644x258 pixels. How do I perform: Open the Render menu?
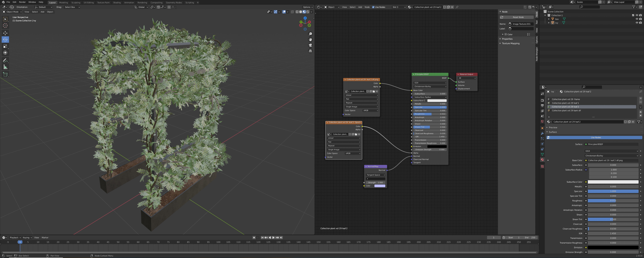tap(22, 2)
